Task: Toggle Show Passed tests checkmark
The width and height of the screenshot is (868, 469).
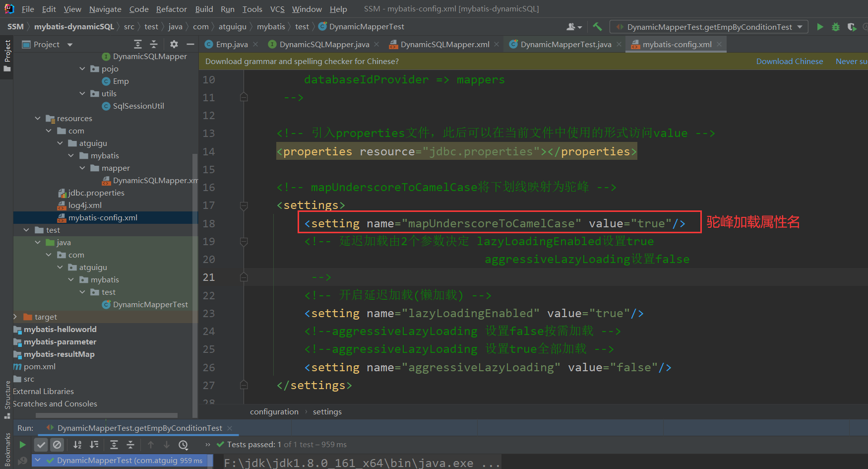Action: 41,445
